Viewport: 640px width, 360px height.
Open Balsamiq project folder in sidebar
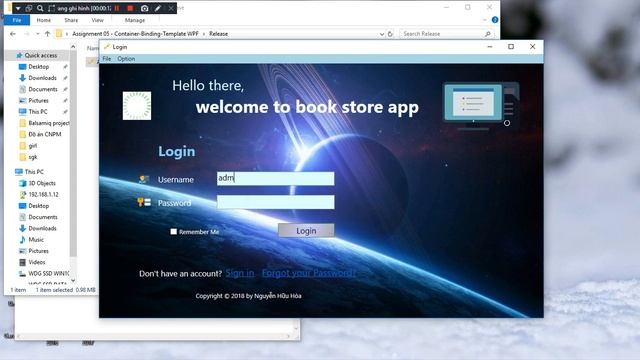coord(44,123)
